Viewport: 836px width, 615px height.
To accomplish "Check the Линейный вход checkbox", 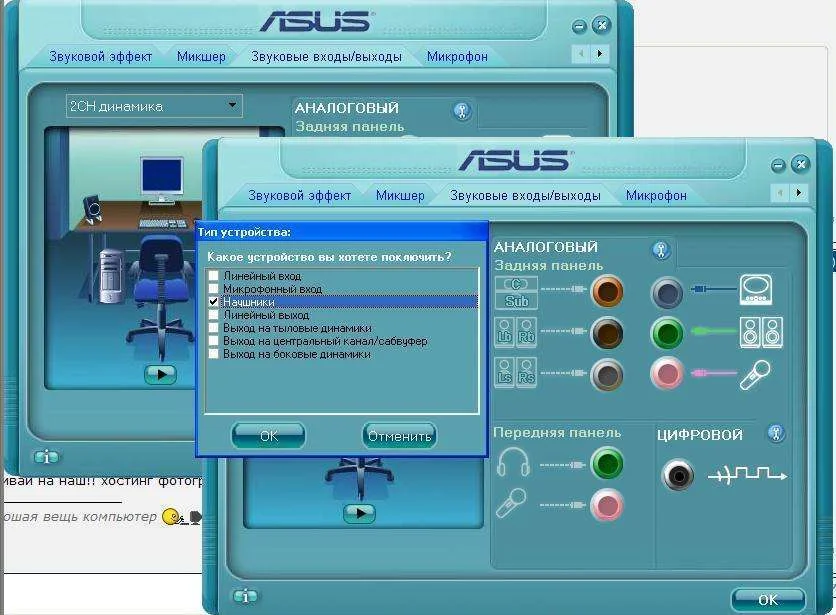I will click(213, 276).
